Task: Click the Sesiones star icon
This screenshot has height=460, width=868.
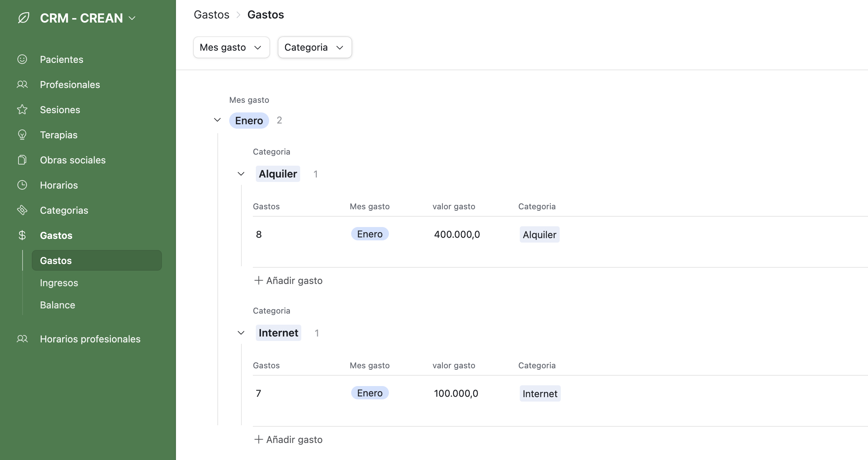Action: pyautogui.click(x=22, y=109)
